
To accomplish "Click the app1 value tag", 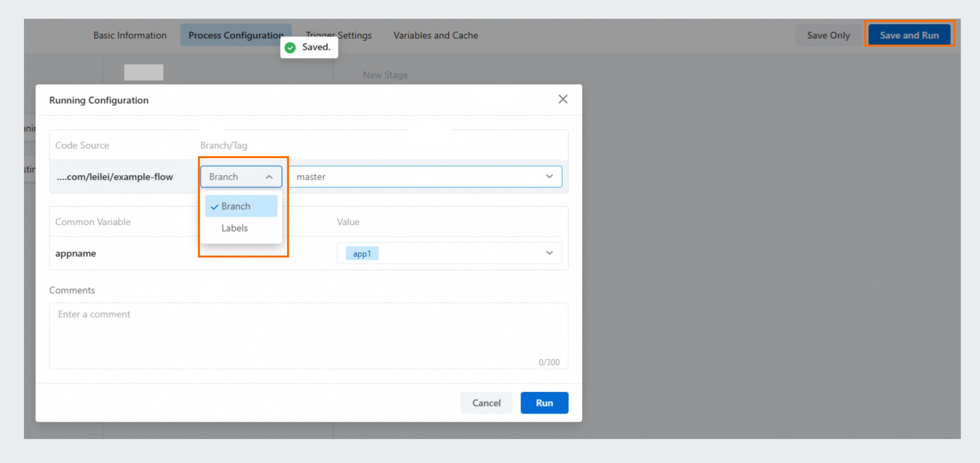I will 361,254.
